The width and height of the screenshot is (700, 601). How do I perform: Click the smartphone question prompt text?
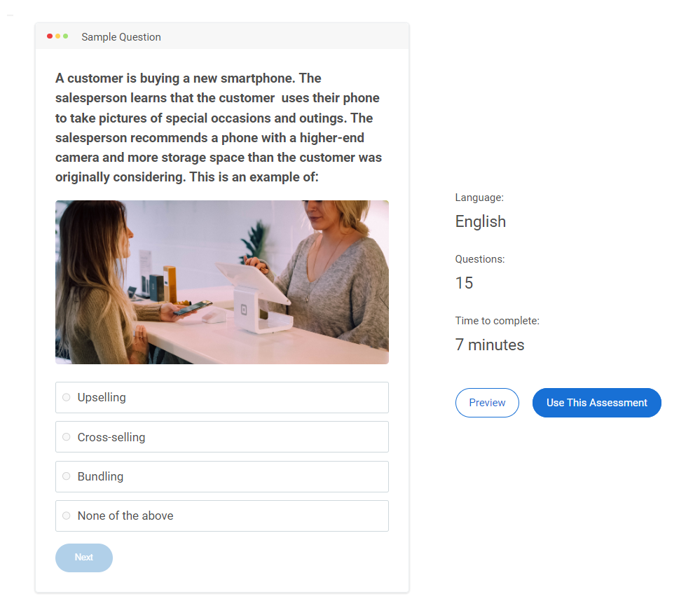(x=219, y=127)
